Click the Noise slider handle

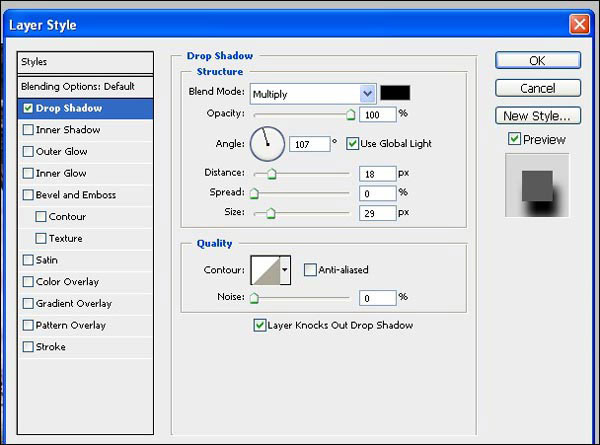254,298
